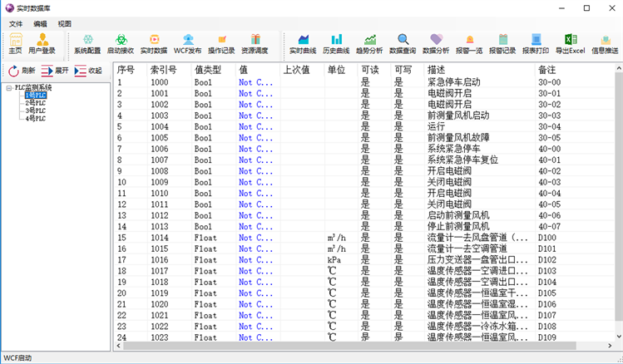The height and width of the screenshot is (364, 623).
Task: Open the 文件 menu
Action: [x=16, y=24]
